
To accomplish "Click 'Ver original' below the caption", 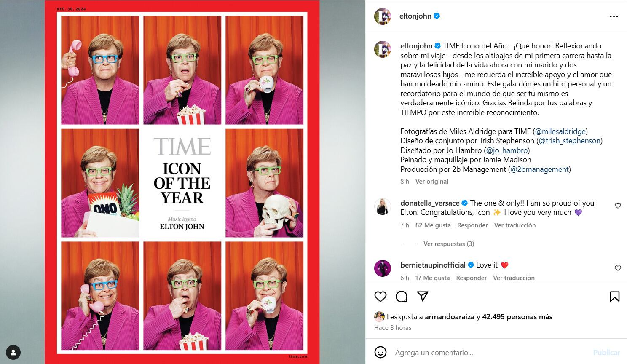I will 431,181.
